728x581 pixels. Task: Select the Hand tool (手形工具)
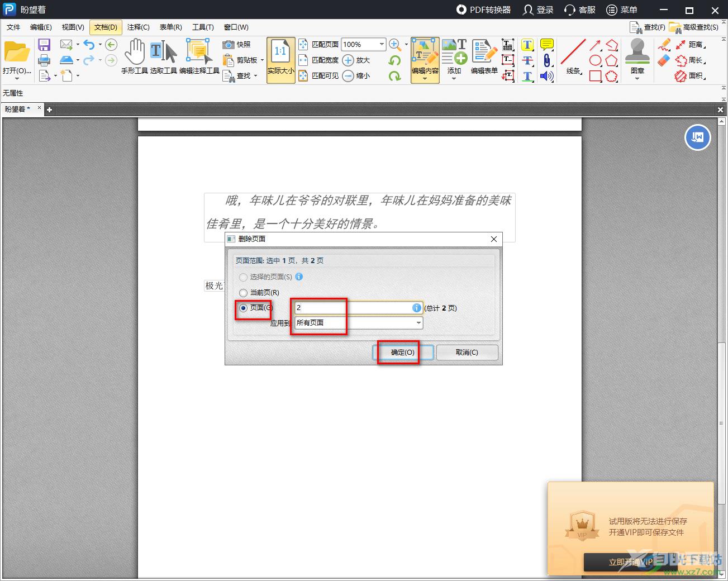pyautogui.click(x=135, y=56)
